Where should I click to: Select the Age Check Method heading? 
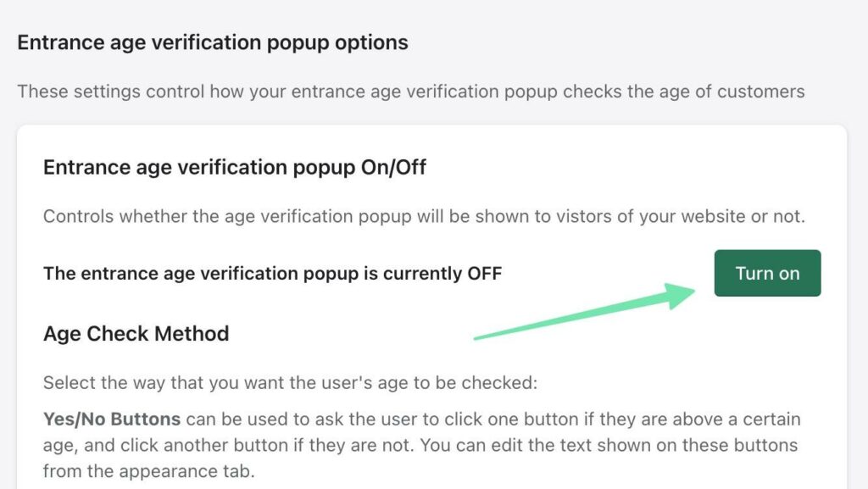[136, 333]
